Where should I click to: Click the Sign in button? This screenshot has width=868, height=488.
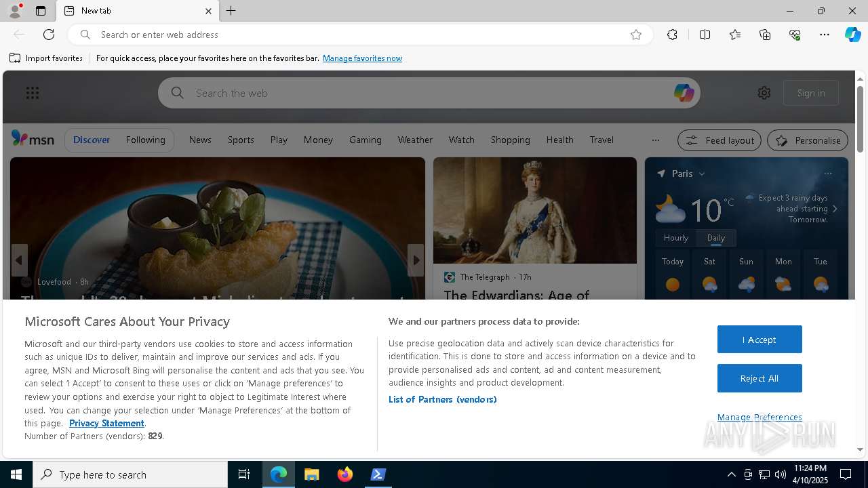click(811, 93)
